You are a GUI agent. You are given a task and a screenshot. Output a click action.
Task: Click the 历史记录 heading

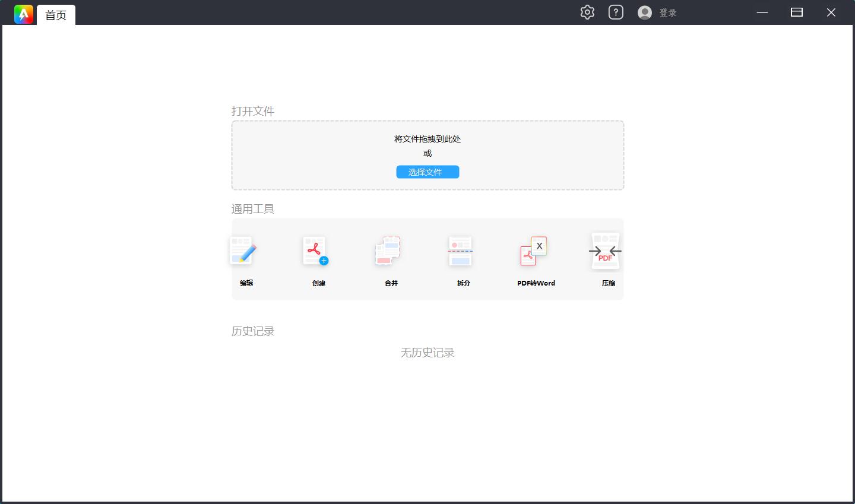click(253, 331)
